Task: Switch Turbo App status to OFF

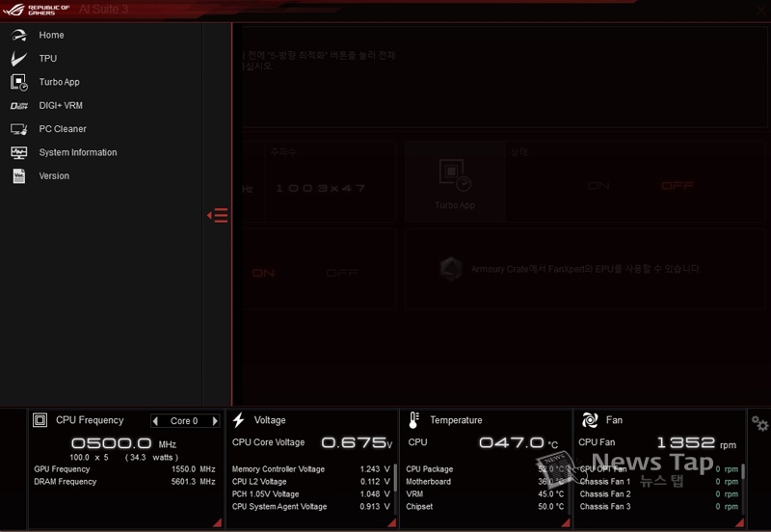Action: [678, 185]
